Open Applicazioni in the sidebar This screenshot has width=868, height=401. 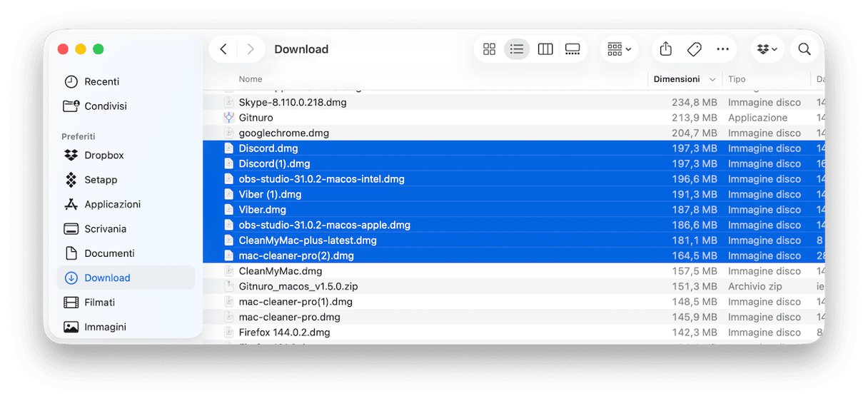(126, 204)
